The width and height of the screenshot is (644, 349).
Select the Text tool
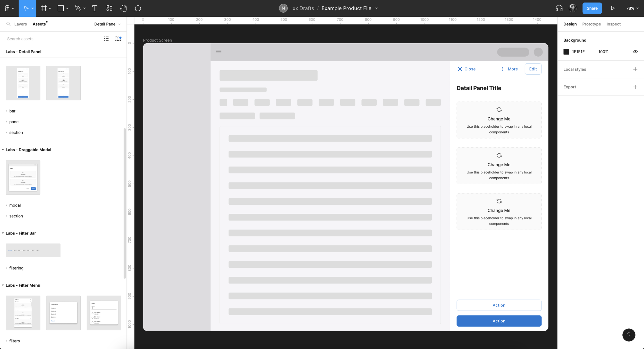pyautogui.click(x=95, y=8)
